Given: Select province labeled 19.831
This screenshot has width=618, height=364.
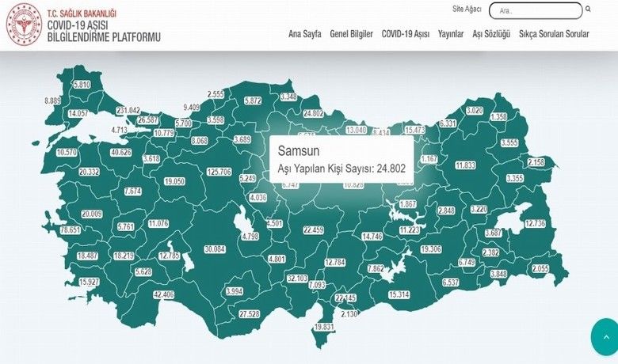Looking at the screenshot, I should pos(324,327).
